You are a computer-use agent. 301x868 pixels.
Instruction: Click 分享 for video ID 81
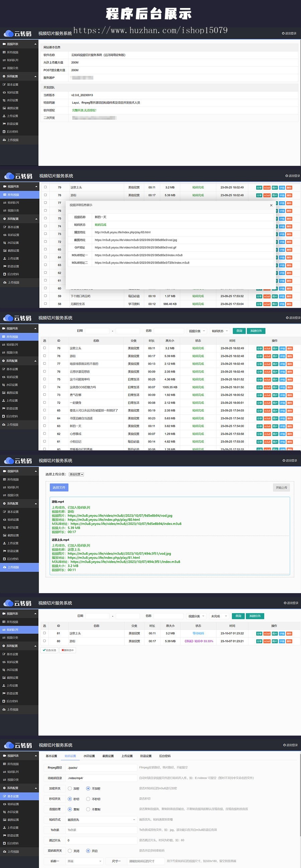259,634
